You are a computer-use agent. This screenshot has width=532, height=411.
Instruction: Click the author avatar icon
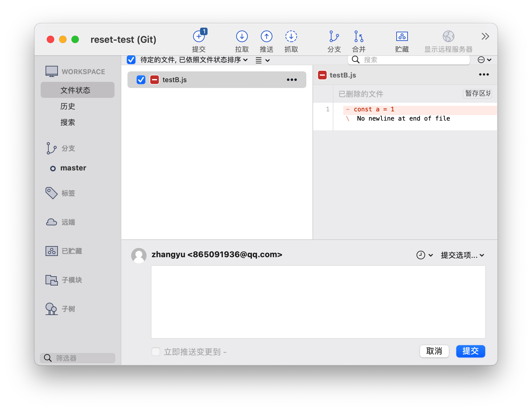(139, 256)
